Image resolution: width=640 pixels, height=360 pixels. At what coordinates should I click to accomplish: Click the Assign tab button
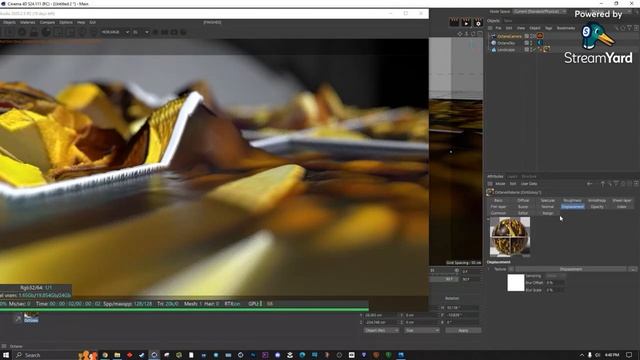[x=547, y=213]
